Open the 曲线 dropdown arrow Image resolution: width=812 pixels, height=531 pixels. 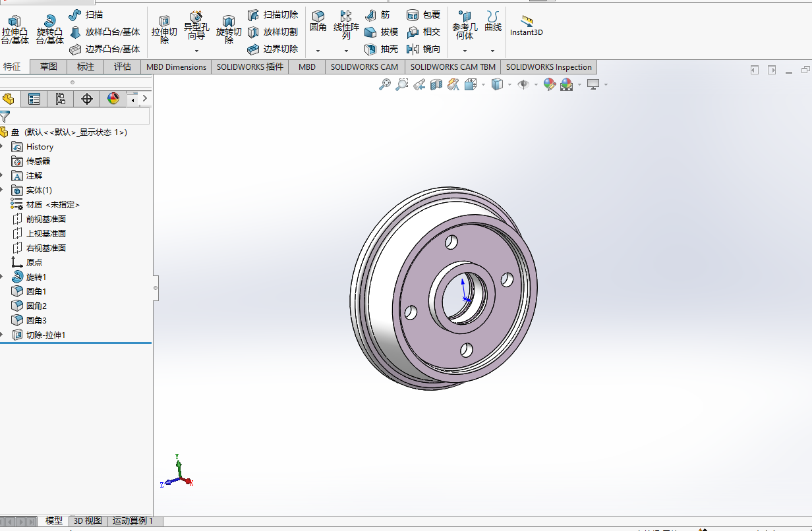[x=493, y=51]
